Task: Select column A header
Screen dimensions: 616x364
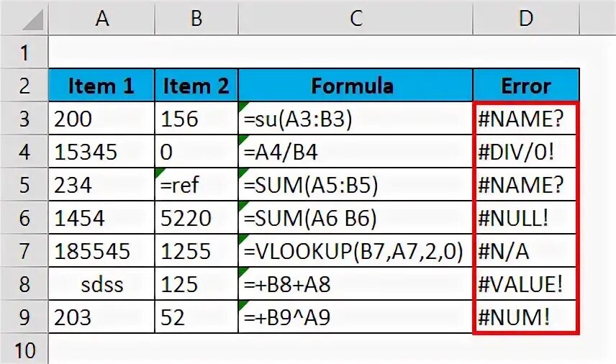Action: [101, 18]
